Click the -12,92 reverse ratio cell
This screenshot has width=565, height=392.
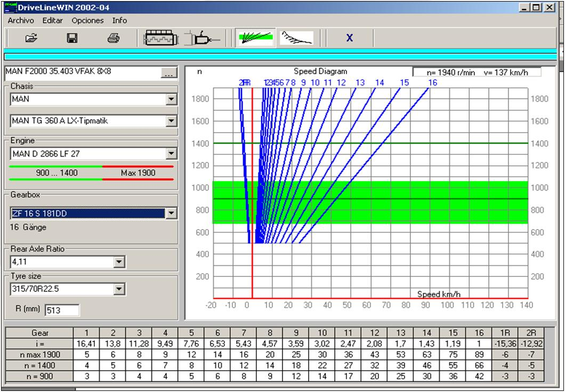pyautogui.click(x=531, y=344)
